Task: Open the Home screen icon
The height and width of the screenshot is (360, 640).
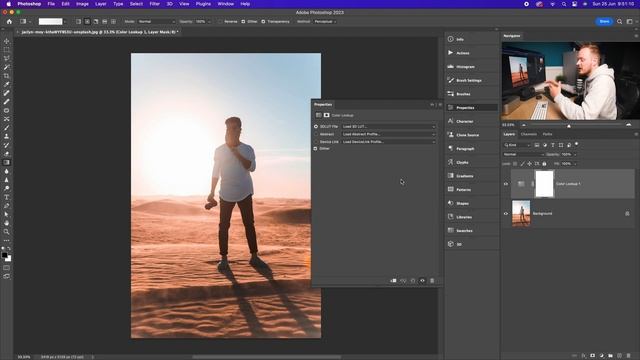Action: coord(9,21)
